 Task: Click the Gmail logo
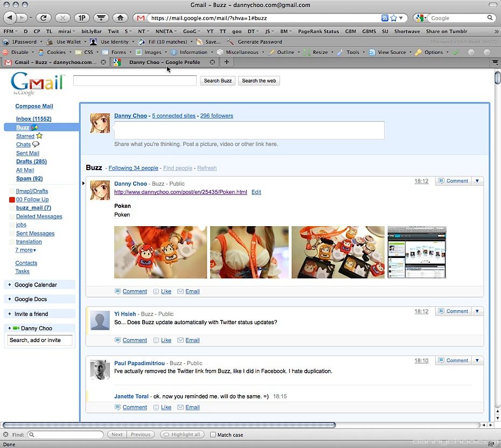(37, 84)
